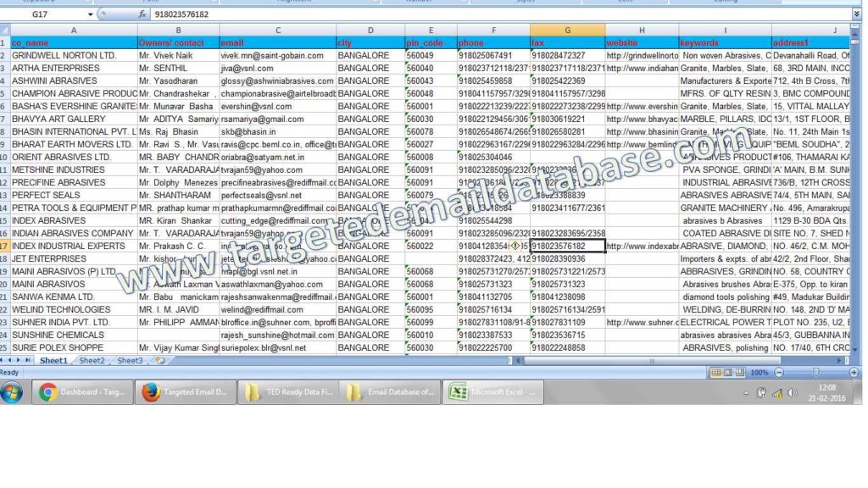Click the horizontal scrollbar right arrow

pyautogui.click(x=840, y=361)
